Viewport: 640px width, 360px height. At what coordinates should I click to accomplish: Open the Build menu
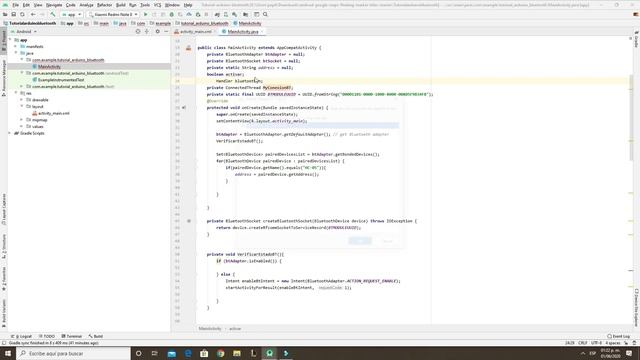coord(120,5)
